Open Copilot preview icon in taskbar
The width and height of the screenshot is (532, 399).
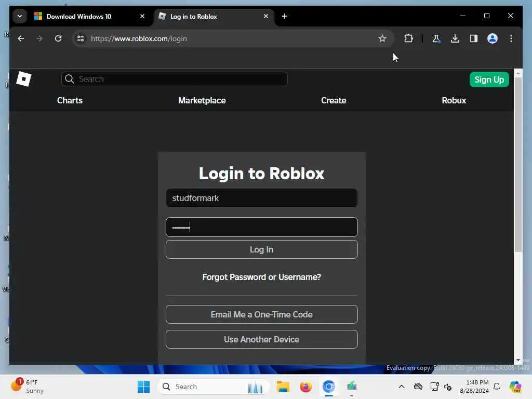click(515, 387)
